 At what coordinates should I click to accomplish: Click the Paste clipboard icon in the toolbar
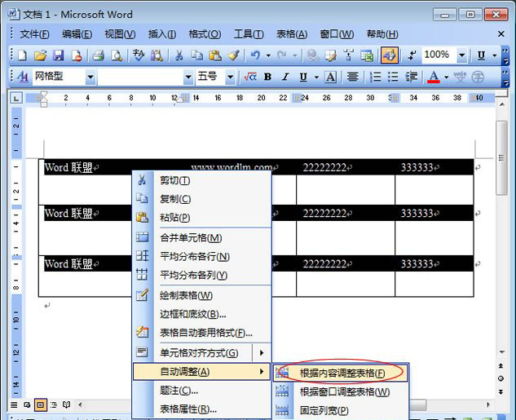tap(215, 55)
